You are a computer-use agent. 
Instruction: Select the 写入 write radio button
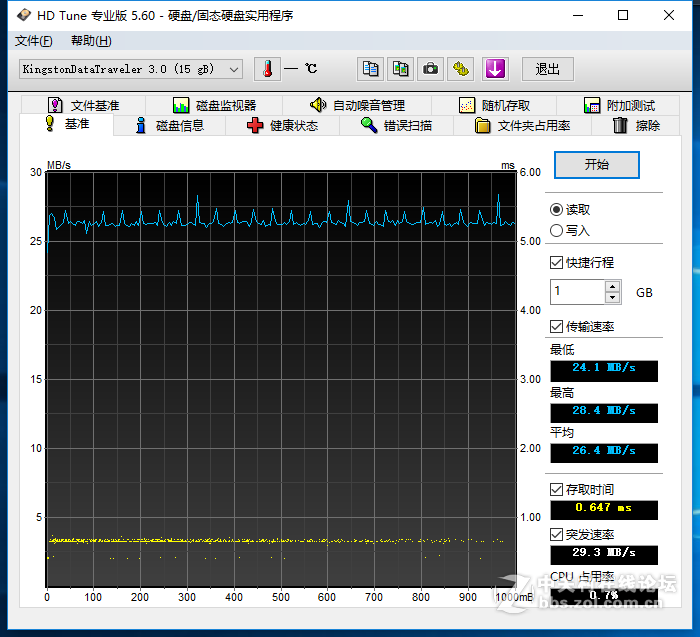point(557,230)
